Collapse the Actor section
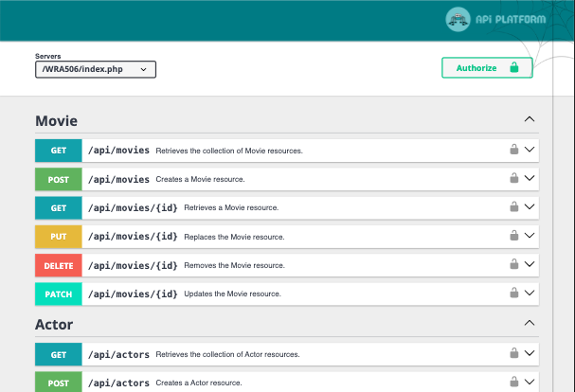Image resolution: width=575 pixels, height=392 pixels. (530, 324)
